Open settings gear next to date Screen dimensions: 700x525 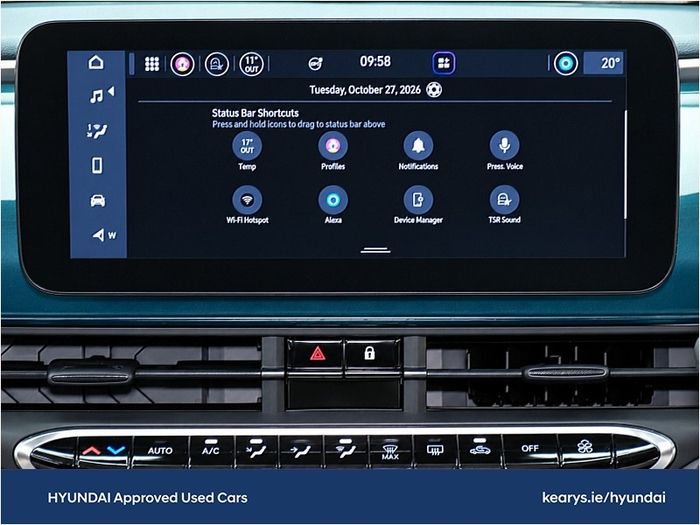(x=434, y=90)
